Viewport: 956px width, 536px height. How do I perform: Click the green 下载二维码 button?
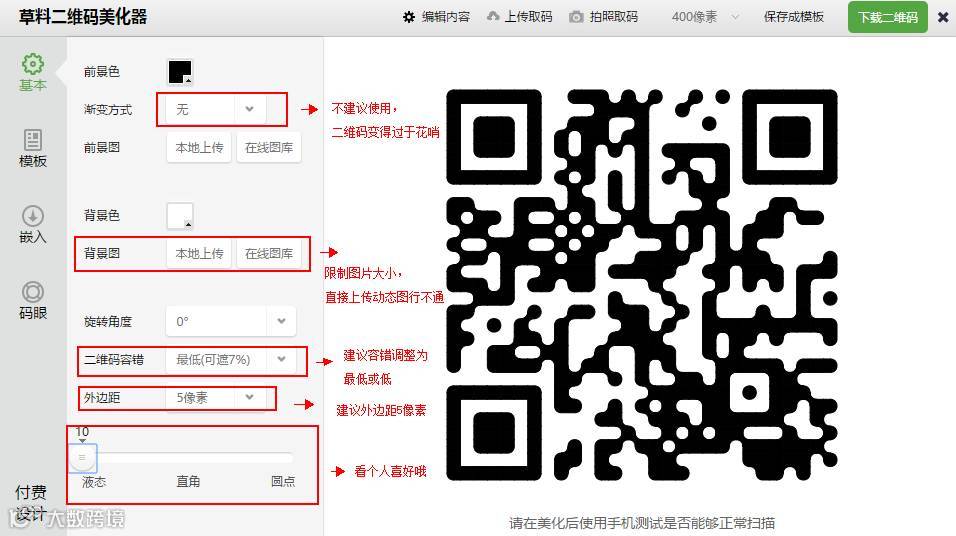tap(887, 17)
